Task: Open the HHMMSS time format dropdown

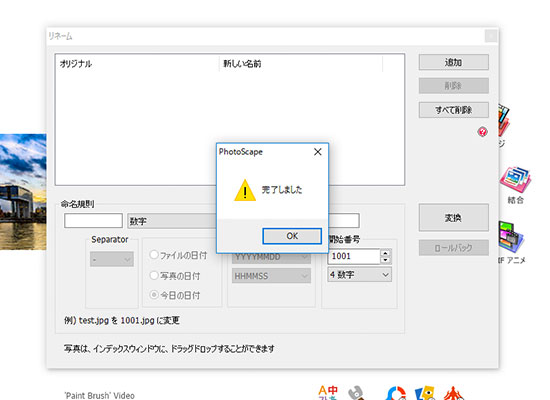Action: 271,276
